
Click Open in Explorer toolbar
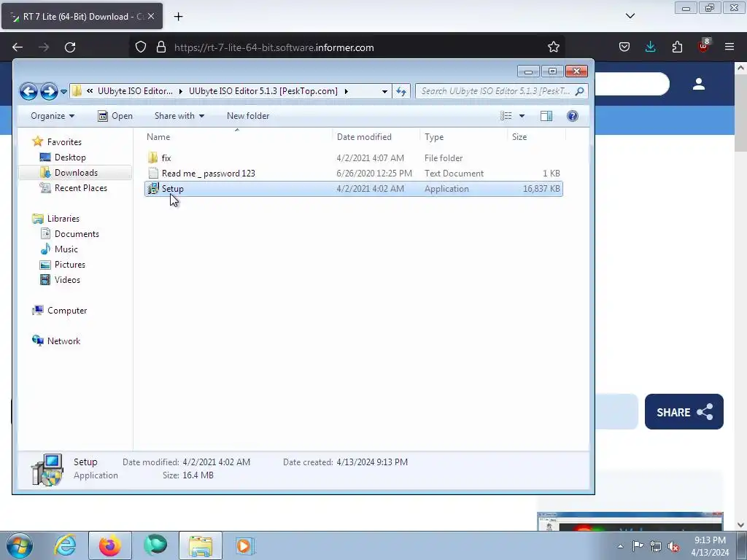pos(115,116)
